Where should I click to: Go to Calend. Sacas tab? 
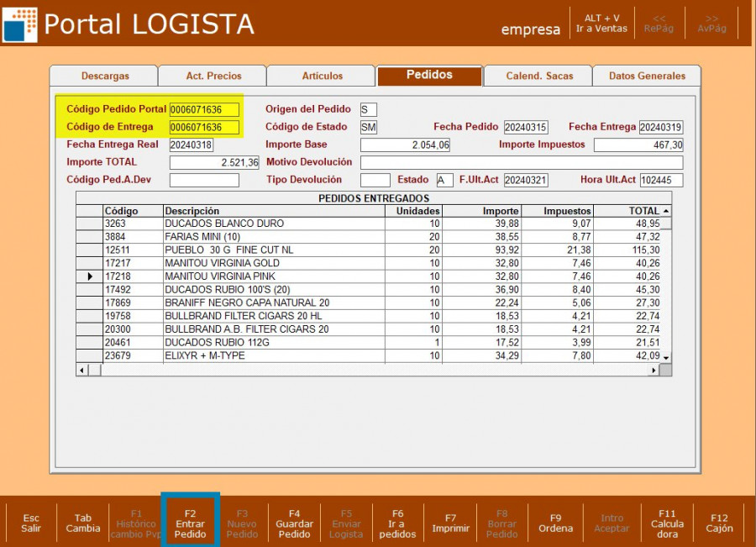click(538, 76)
